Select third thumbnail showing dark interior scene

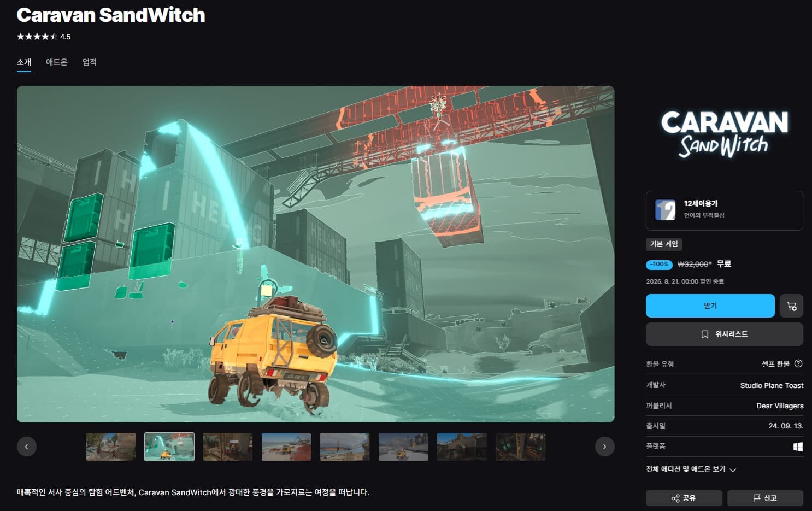tap(228, 447)
